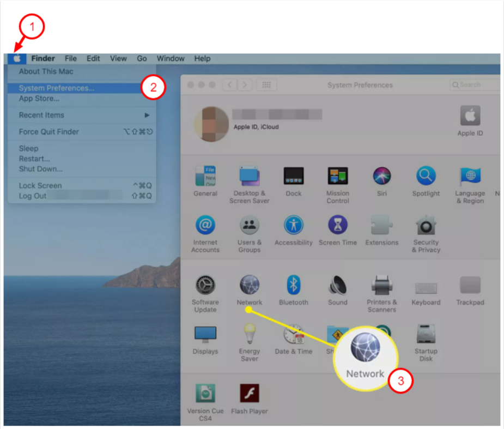Open Internet Accounts pane
Viewport: 504px width, 429px height.
click(x=205, y=225)
